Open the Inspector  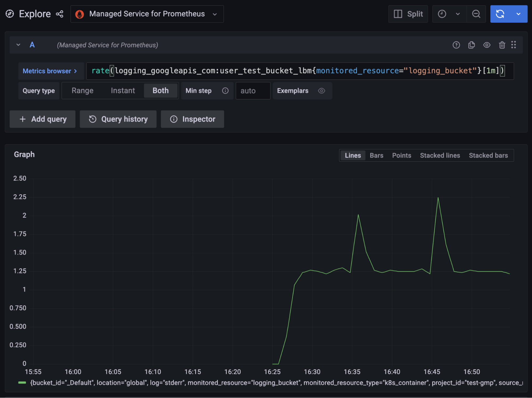click(x=192, y=119)
